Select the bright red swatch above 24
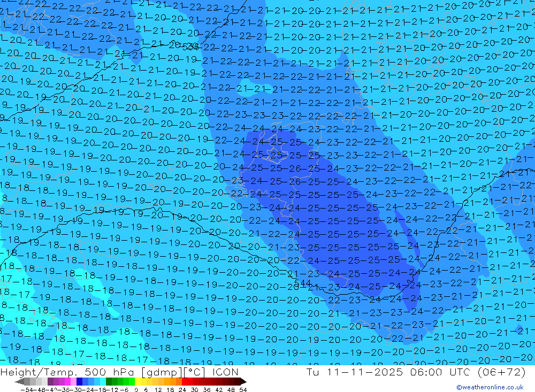This screenshot has height=392, width=535. [x=185, y=382]
